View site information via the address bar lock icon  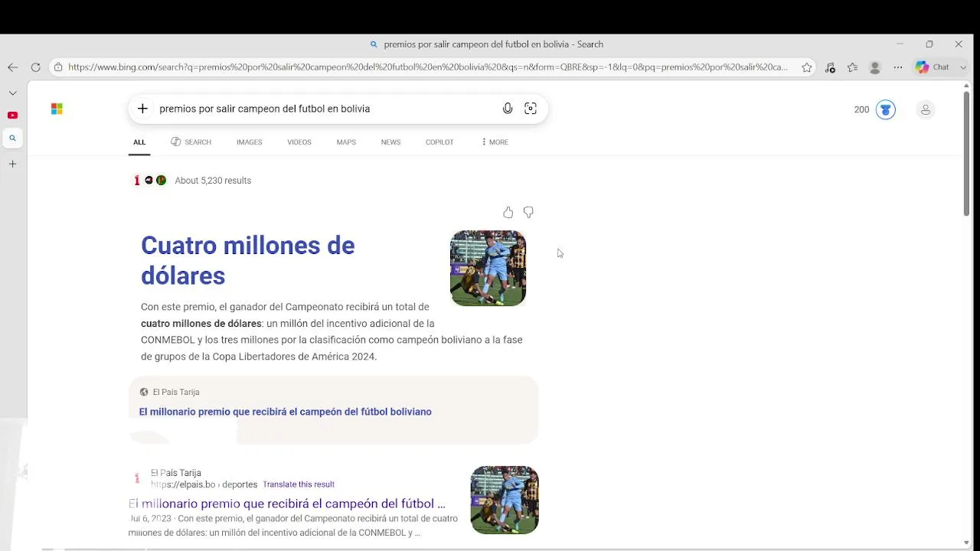pos(58,67)
